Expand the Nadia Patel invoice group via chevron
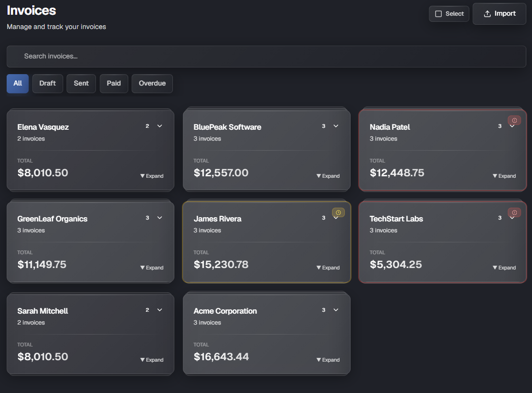The image size is (532, 393). coord(512,126)
